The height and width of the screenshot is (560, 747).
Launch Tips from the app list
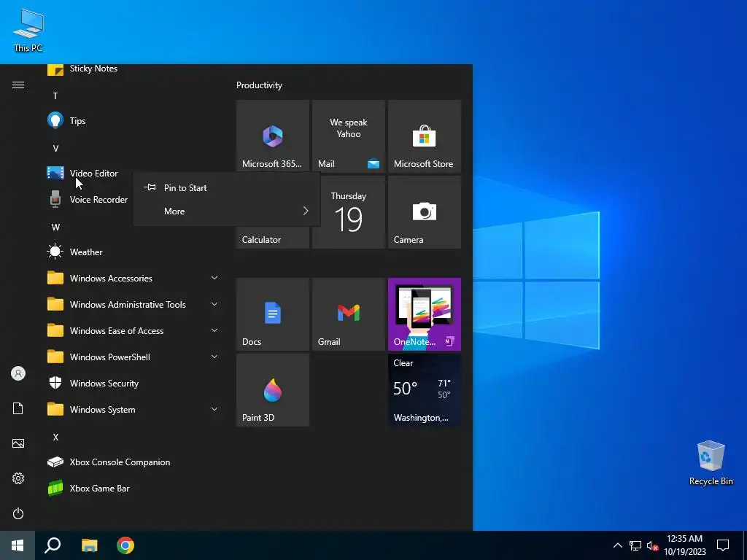133,121
